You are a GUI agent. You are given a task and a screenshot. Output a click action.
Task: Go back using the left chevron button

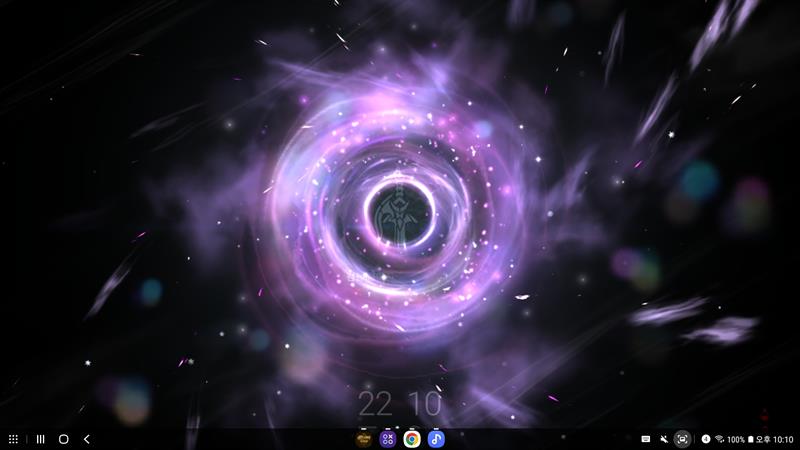87,439
